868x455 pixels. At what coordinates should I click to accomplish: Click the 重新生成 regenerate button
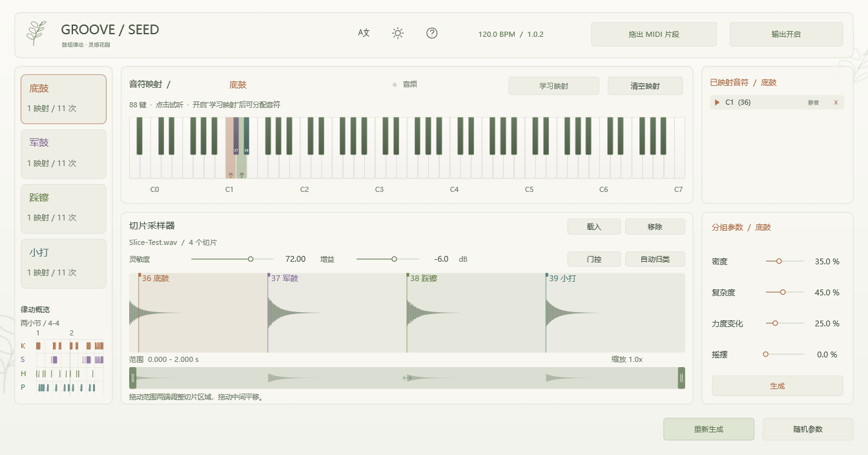click(x=708, y=429)
